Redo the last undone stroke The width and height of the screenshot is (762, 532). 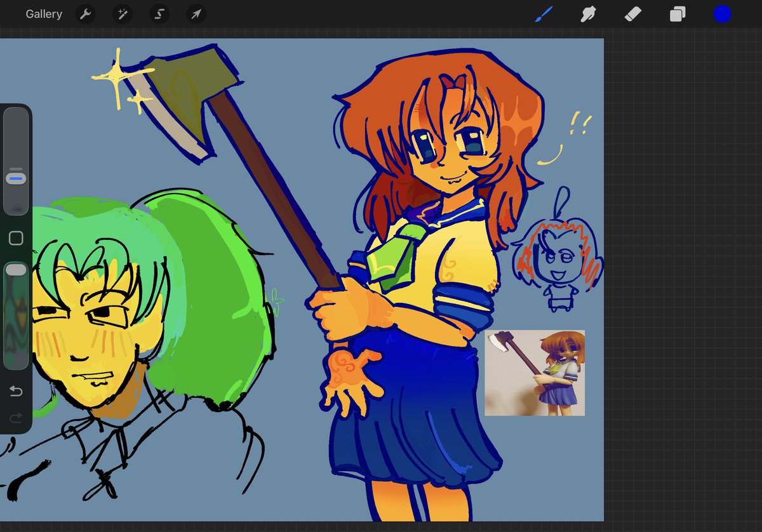pyautogui.click(x=16, y=418)
